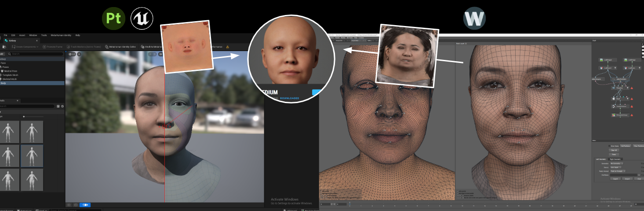Expand the Create Components dropdown
Screen dimensions: 644x211
coord(25,47)
